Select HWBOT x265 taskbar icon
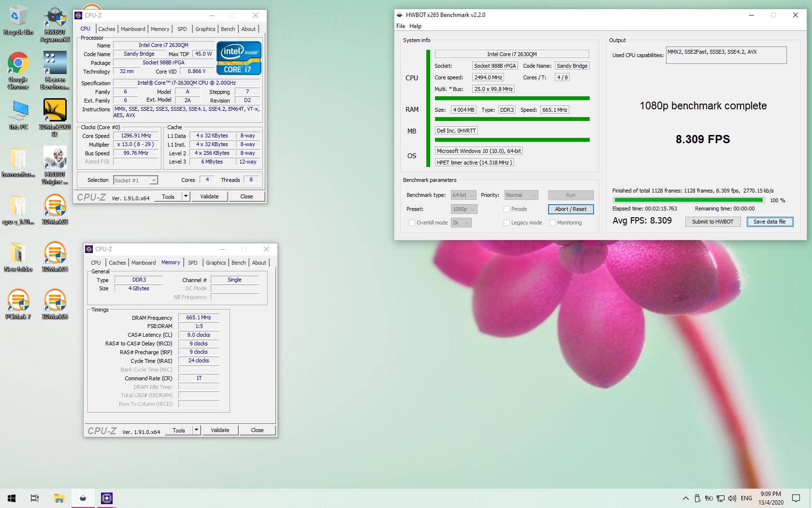The image size is (812, 508). tap(83, 498)
